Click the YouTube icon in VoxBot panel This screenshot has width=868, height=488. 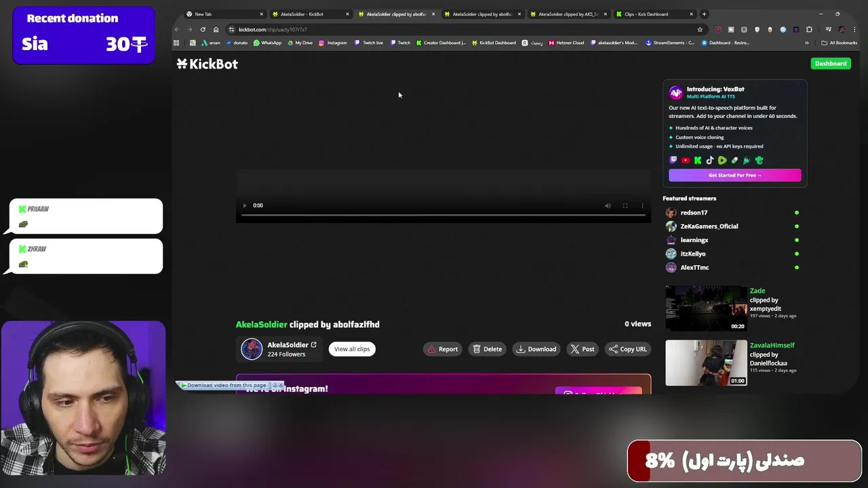pyautogui.click(x=686, y=161)
